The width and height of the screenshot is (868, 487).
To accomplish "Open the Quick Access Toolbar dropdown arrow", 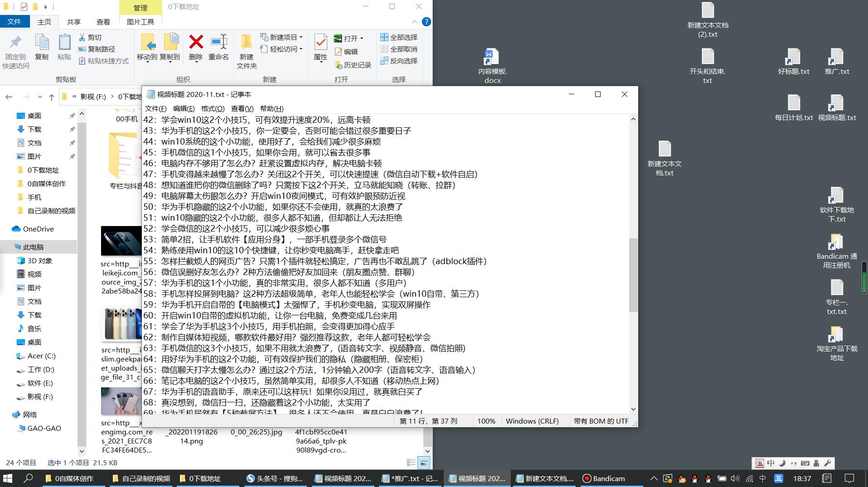I will click(x=45, y=7).
